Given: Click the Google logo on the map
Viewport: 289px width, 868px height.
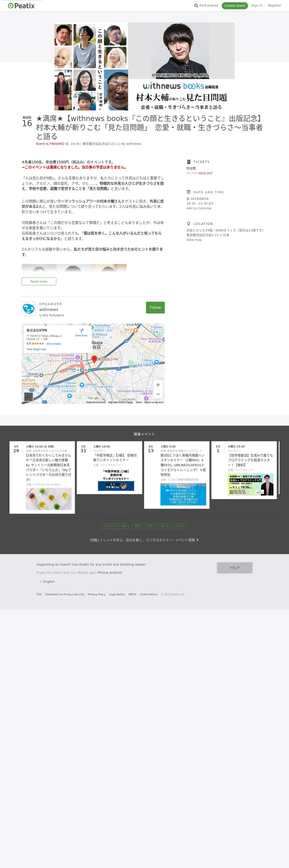Looking at the screenshot, I should coord(93,398).
